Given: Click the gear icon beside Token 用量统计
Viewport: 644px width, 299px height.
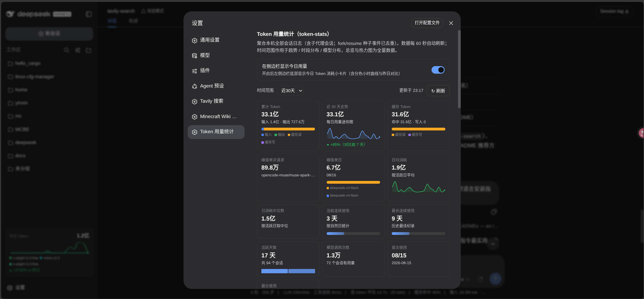Looking at the screenshot, I should (194, 132).
